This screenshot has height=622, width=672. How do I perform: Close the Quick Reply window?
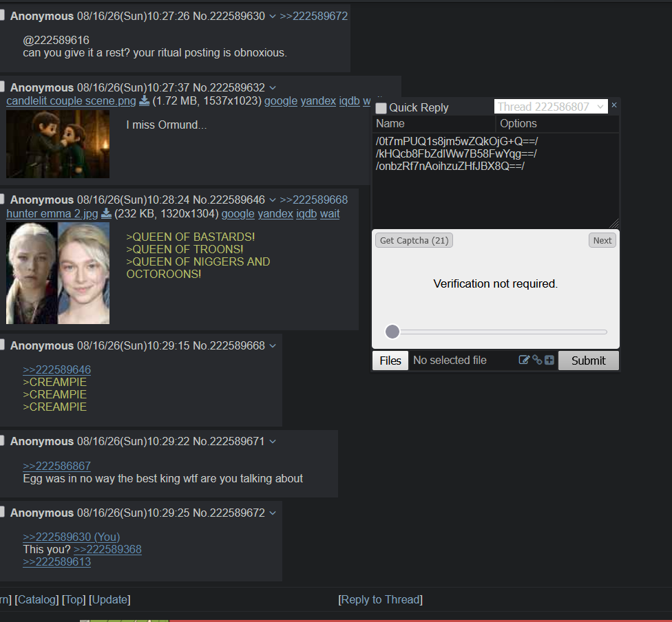(614, 105)
